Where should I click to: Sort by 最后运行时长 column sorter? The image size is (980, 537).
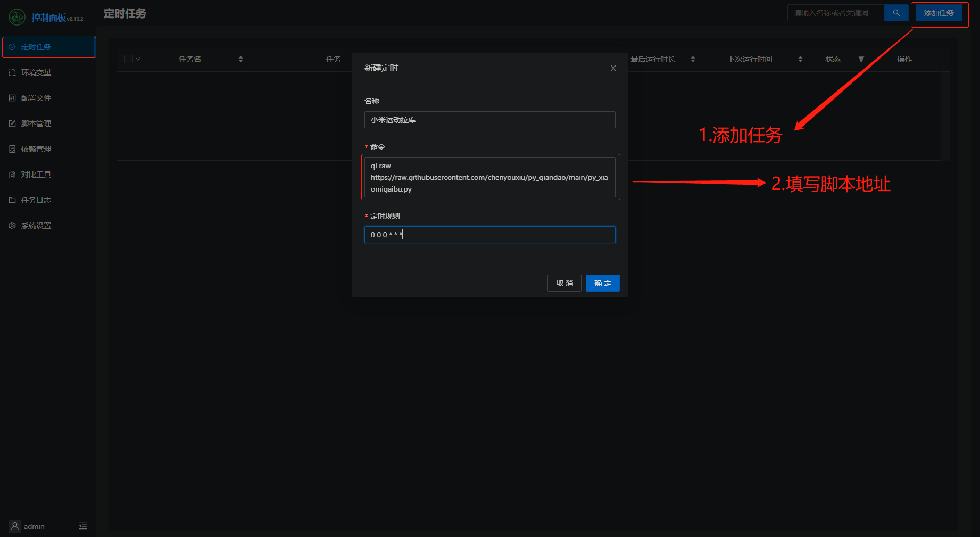click(693, 59)
